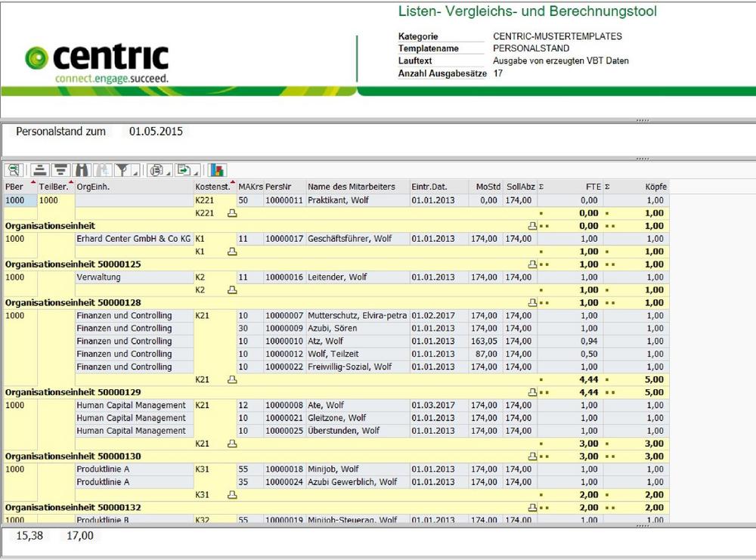Collapse the Organisationseinheit 50000125 subtotal
Viewport: 756px width, 560px height.
pyautogui.click(x=532, y=265)
